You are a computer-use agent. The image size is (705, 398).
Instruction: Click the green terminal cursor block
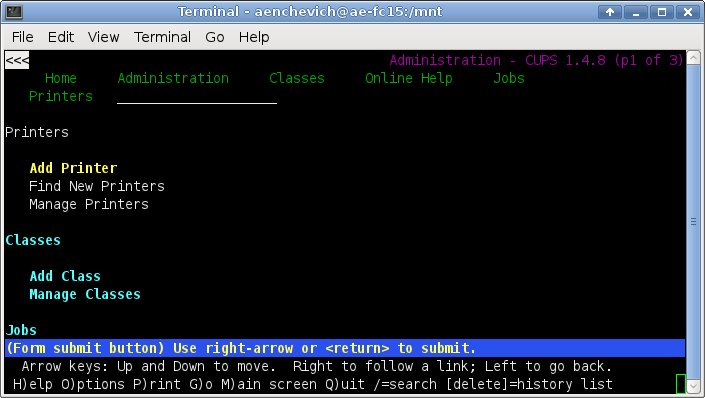point(681,384)
